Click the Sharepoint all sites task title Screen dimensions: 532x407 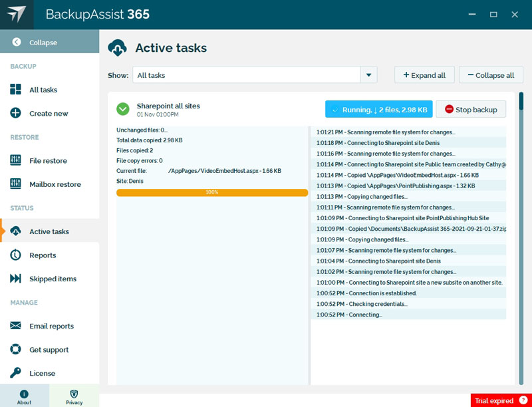coord(168,106)
